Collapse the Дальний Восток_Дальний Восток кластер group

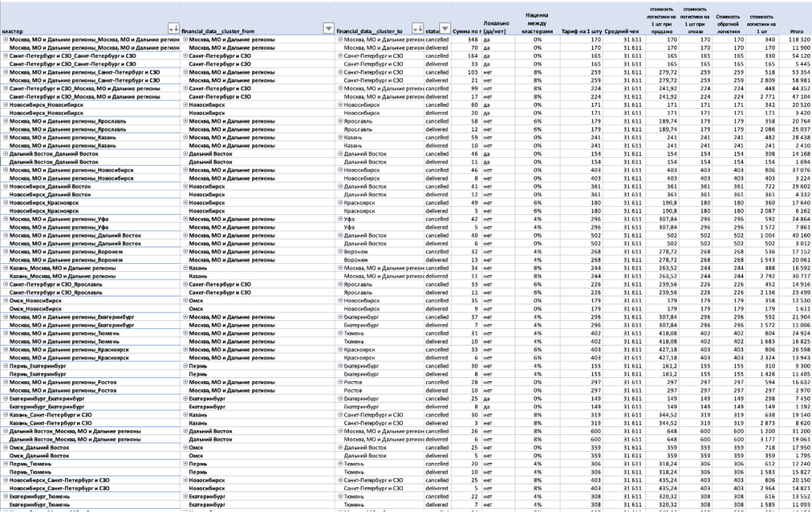[6, 154]
